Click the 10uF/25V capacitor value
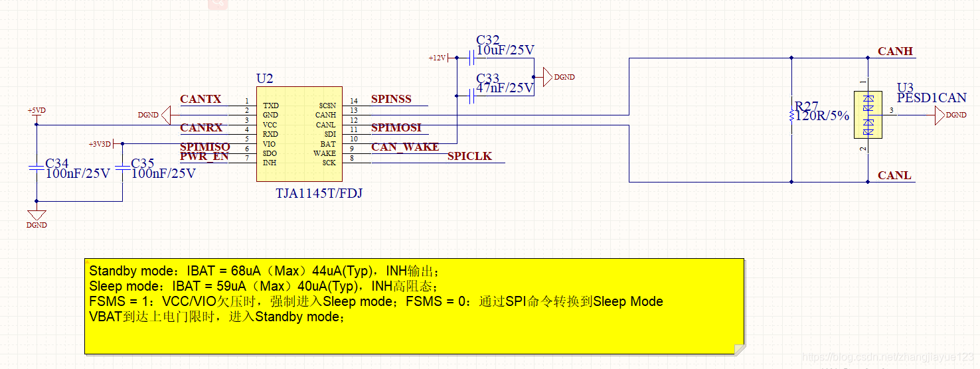The width and height of the screenshot is (980, 369). (505, 50)
